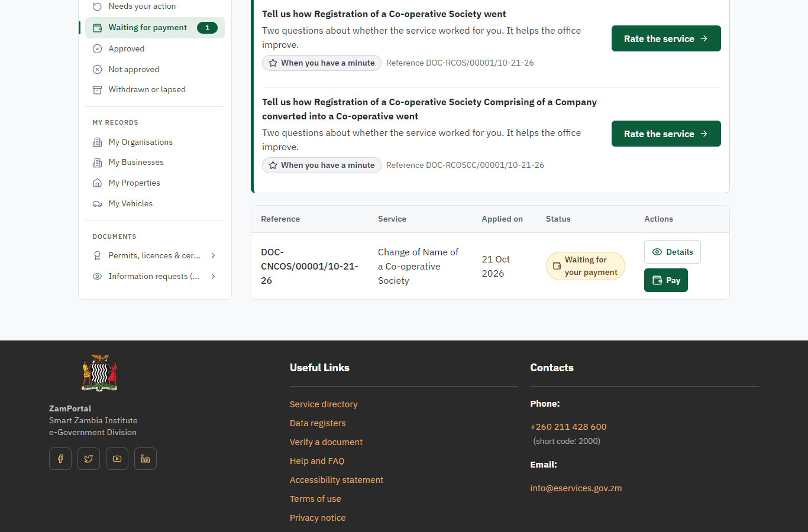Click the clock icon beside Needs your action
The width and height of the screenshot is (808, 532).
click(98, 7)
